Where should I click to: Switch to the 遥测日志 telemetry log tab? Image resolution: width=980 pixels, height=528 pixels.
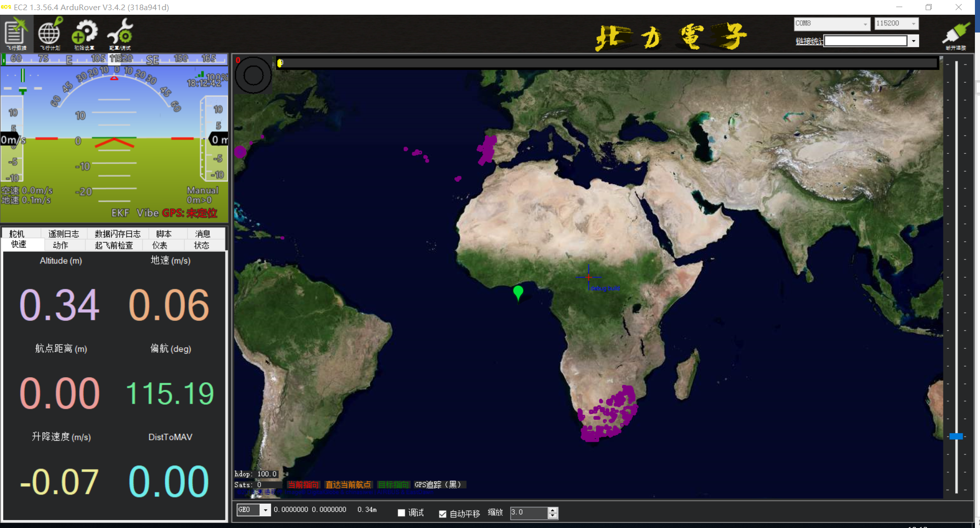coord(63,234)
